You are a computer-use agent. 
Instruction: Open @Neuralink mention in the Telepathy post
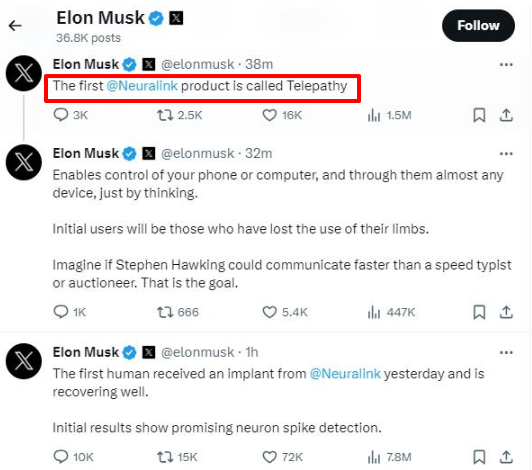(x=142, y=86)
